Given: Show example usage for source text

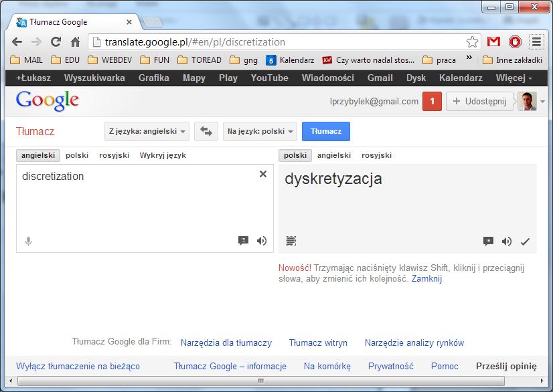Looking at the screenshot, I should pyautogui.click(x=243, y=241).
